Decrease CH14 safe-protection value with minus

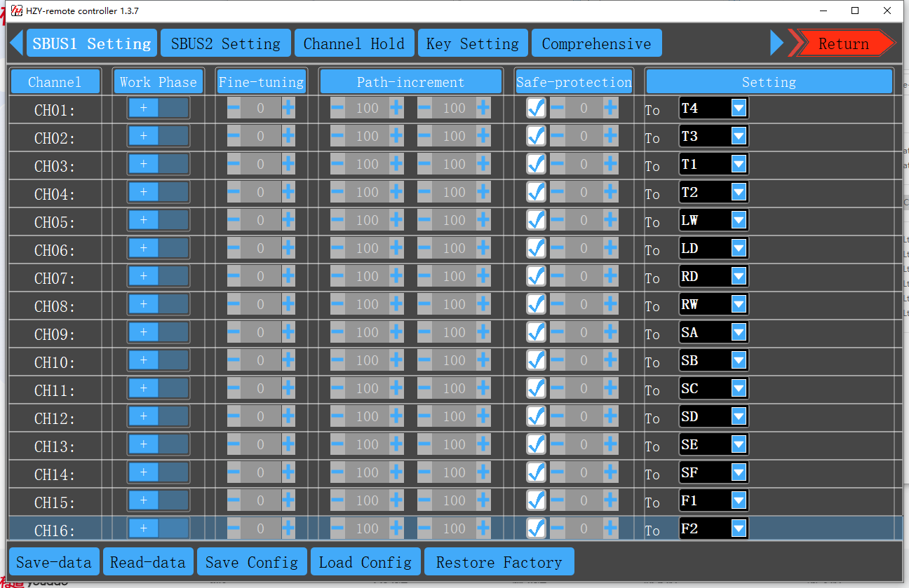tap(557, 472)
